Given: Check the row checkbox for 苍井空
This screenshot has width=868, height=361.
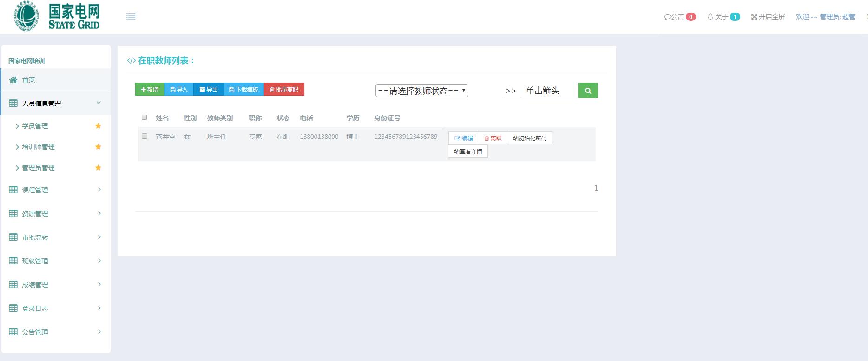Looking at the screenshot, I should pos(145,136).
